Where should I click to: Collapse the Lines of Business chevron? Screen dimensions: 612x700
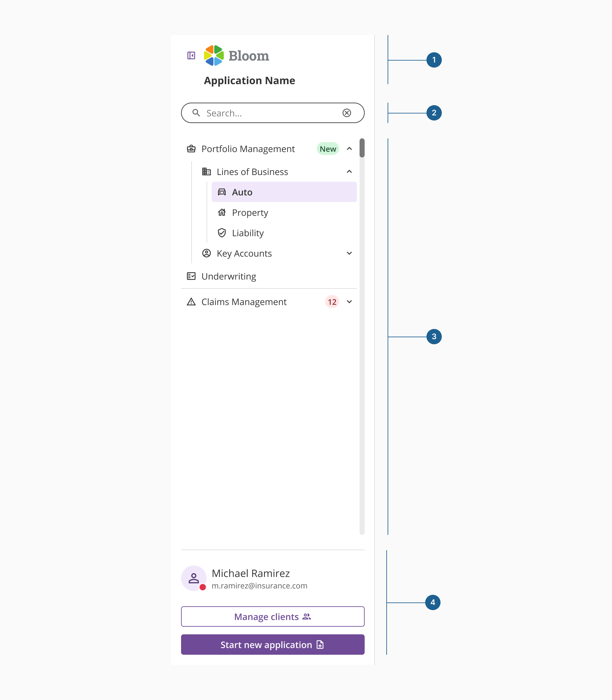pos(349,172)
